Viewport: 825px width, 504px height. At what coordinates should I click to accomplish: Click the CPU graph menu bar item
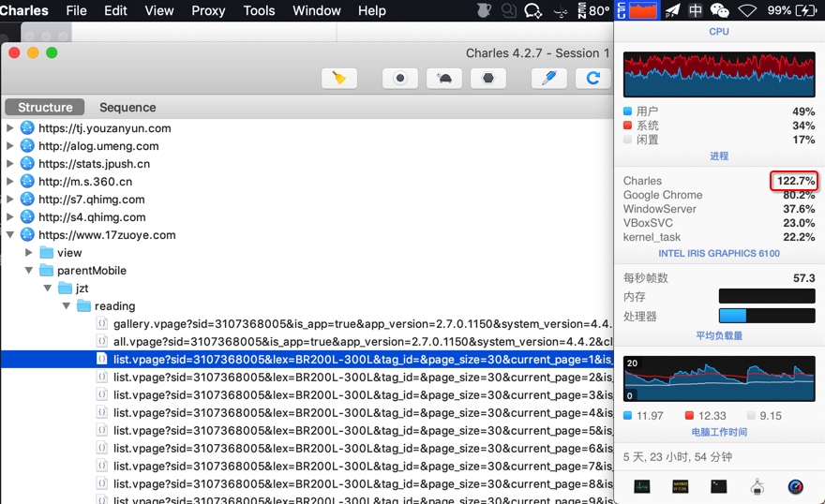pos(637,10)
